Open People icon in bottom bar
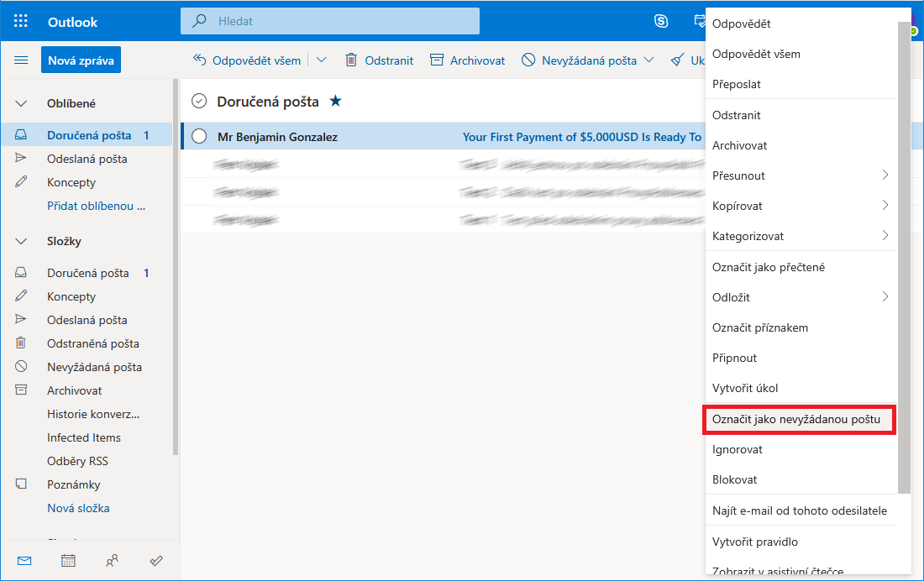The image size is (924, 581). (x=112, y=561)
